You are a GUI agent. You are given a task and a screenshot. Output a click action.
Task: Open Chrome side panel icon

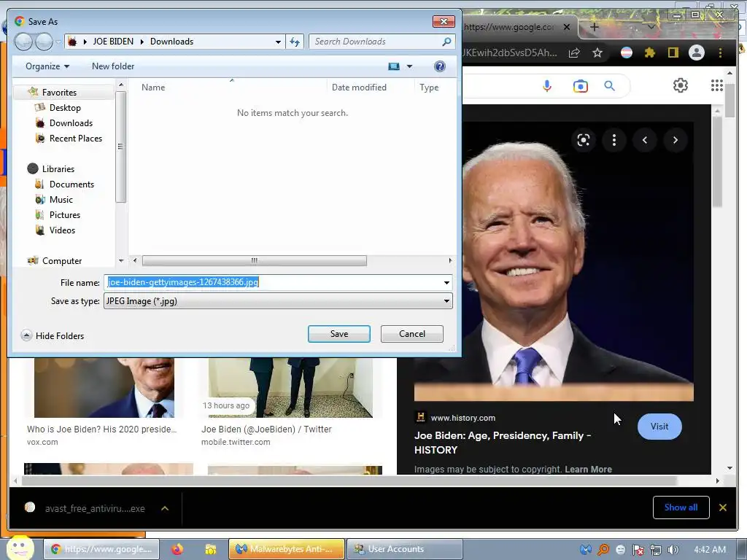pyautogui.click(x=673, y=52)
